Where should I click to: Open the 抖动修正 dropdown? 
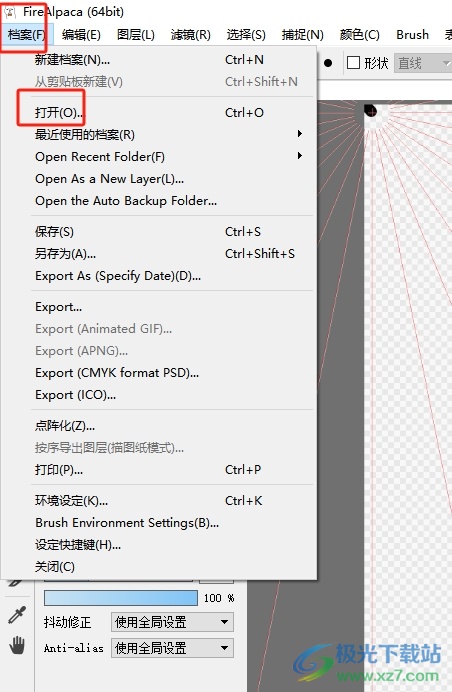(x=172, y=622)
